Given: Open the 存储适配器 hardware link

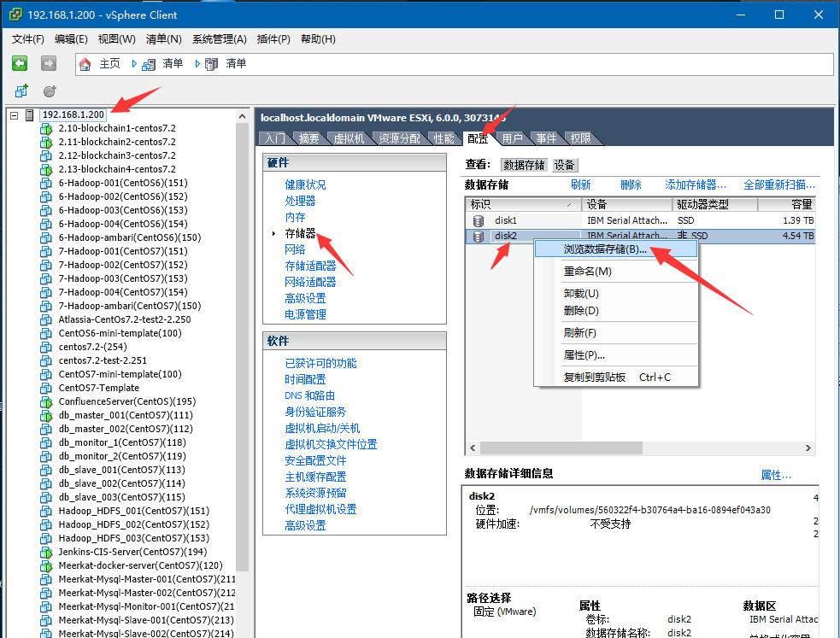Looking at the screenshot, I should tap(311, 266).
